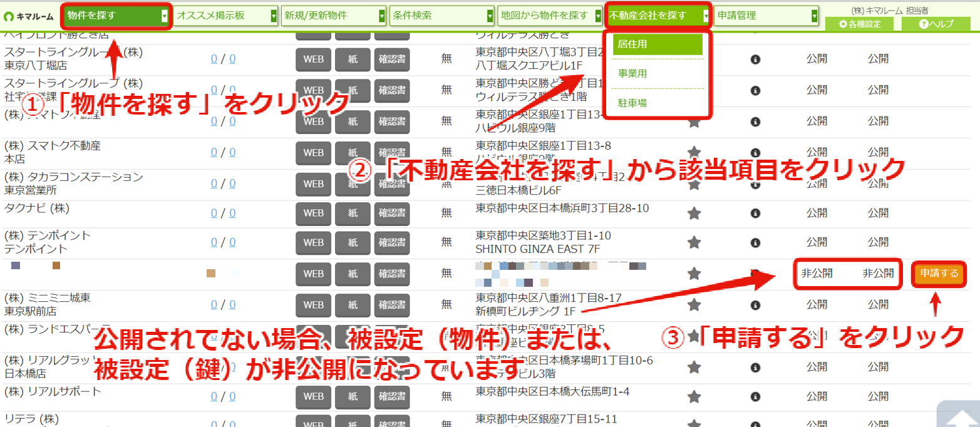Show info for リアルサポート row
The image size is (980, 427).
(755, 396)
